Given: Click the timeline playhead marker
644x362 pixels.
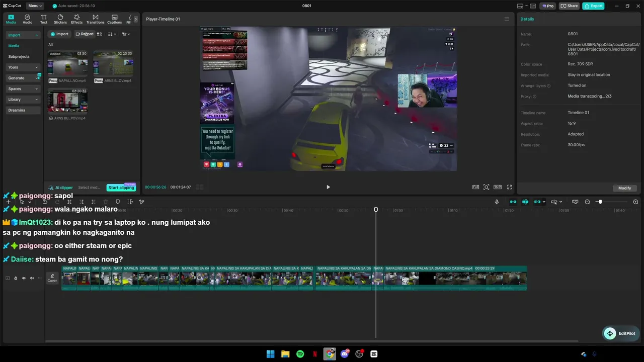Looking at the screenshot, I should pos(376,209).
